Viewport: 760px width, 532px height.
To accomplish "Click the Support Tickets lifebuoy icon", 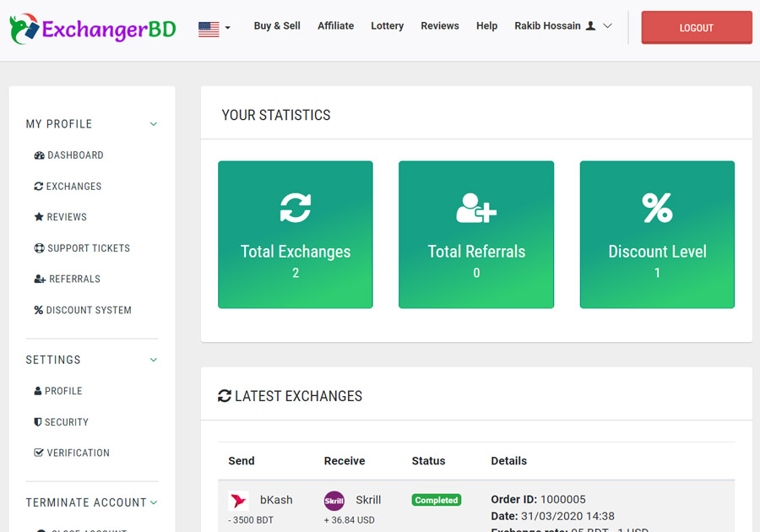I will (39, 248).
